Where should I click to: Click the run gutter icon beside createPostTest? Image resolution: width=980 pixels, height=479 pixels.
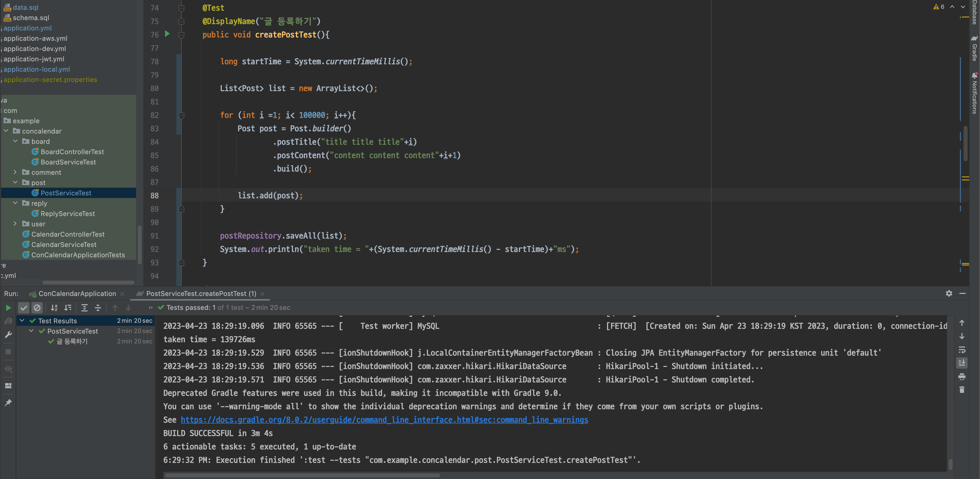(167, 34)
